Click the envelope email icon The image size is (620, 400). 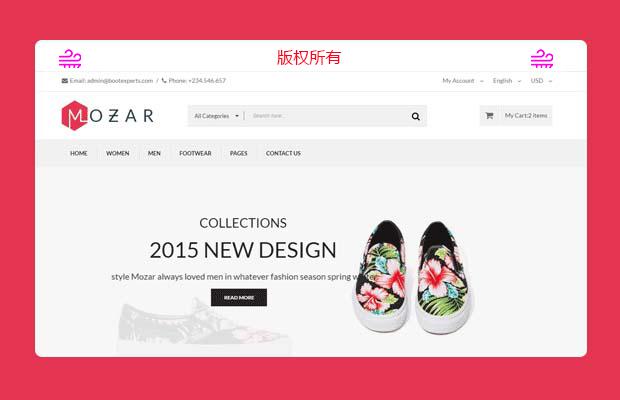click(64, 81)
